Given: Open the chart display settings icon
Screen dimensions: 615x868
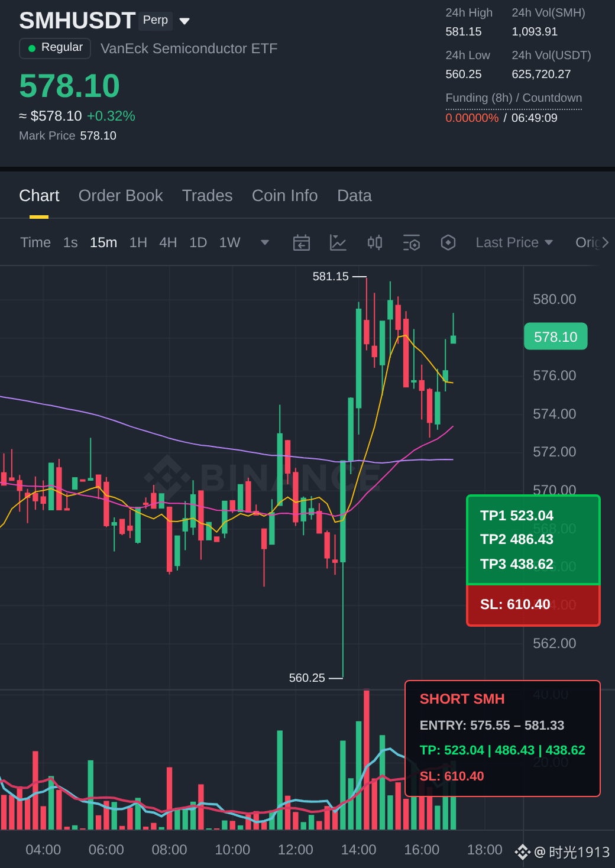Looking at the screenshot, I should point(412,242).
